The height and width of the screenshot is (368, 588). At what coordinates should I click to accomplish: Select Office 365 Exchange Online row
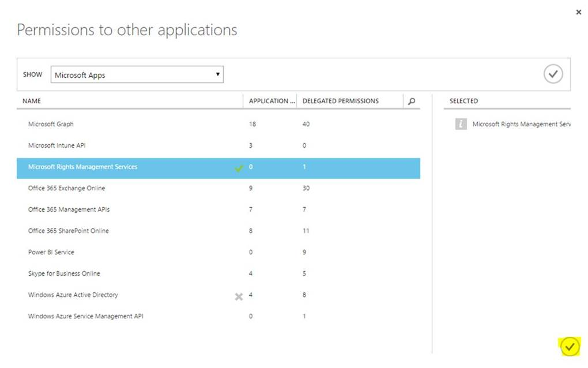[x=218, y=188]
